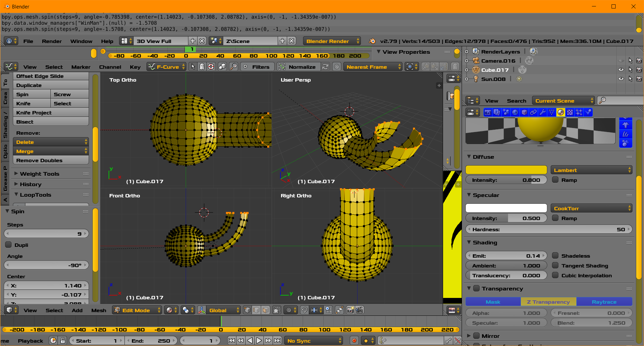Jump to the start frame of timeline
This screenshot has width=644, height=346.
231,341
